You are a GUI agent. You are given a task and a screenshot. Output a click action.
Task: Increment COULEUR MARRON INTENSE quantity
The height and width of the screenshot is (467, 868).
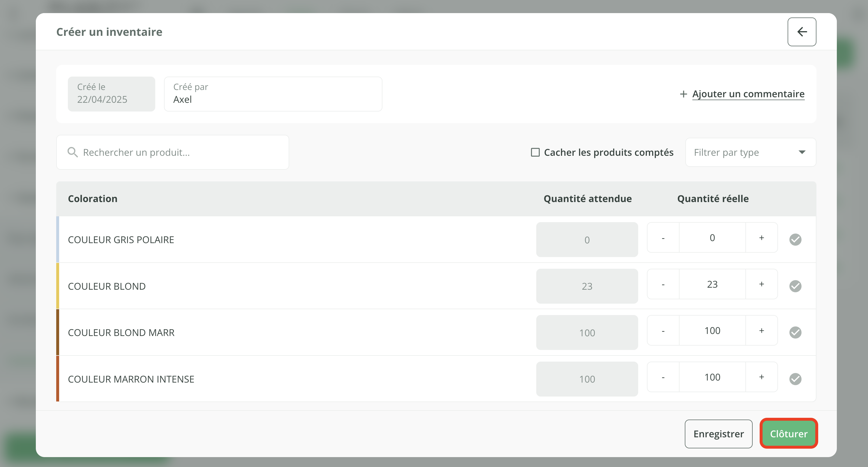coord(761,377)
